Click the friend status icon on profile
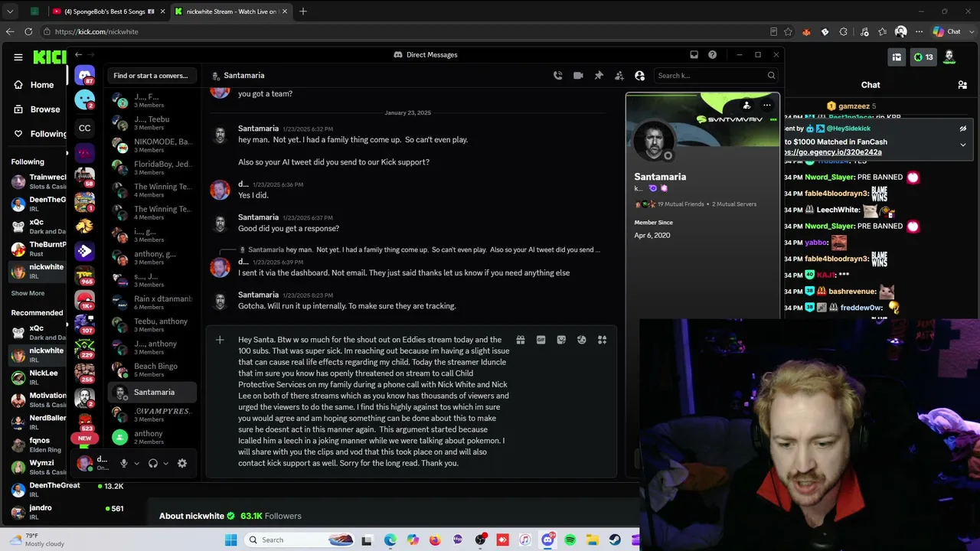 [x=746, y=106]
